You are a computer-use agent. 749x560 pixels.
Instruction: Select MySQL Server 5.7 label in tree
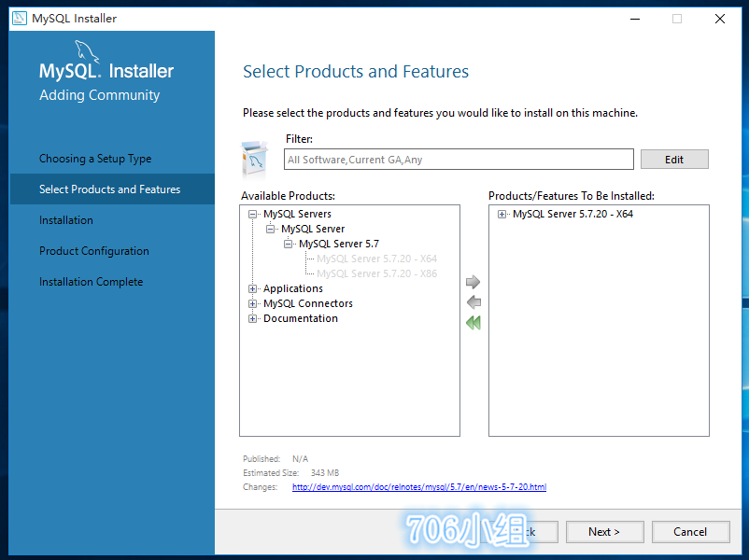[339, 244]
